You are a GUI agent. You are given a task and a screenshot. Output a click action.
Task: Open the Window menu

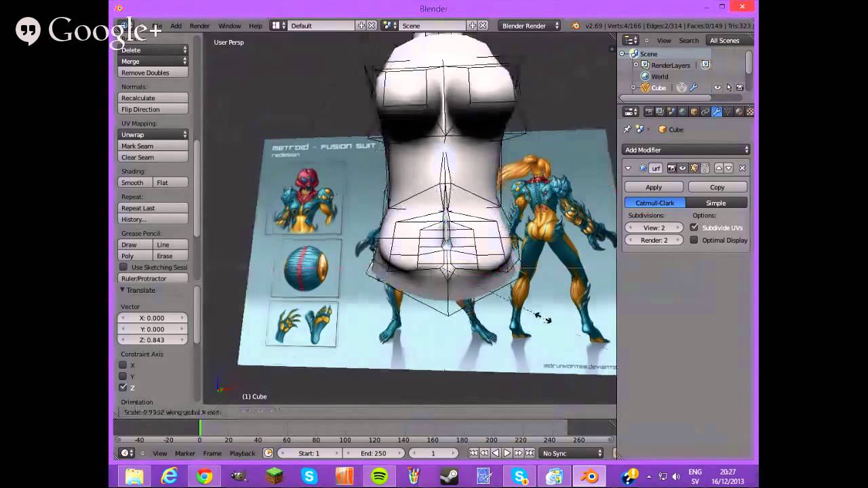pos(229,26)
